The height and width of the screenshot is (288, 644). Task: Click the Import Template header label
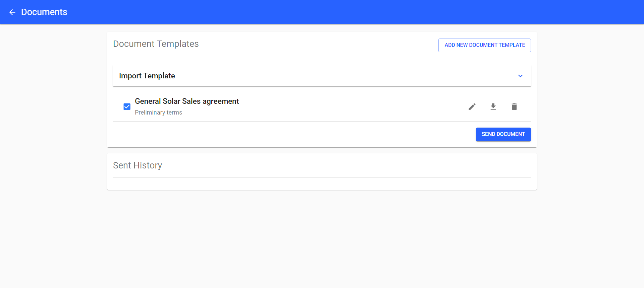pyautogui.click(x=147, y=76)
